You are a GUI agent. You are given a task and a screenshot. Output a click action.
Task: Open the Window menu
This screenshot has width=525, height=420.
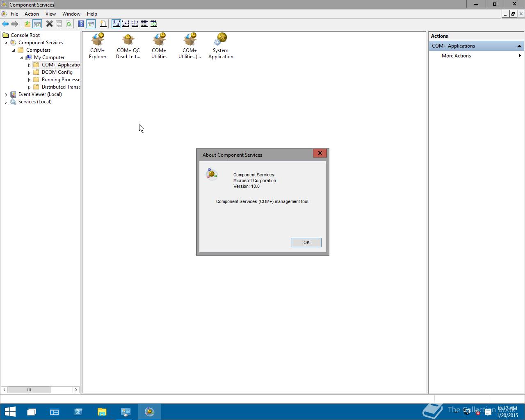tap(71, 14)
